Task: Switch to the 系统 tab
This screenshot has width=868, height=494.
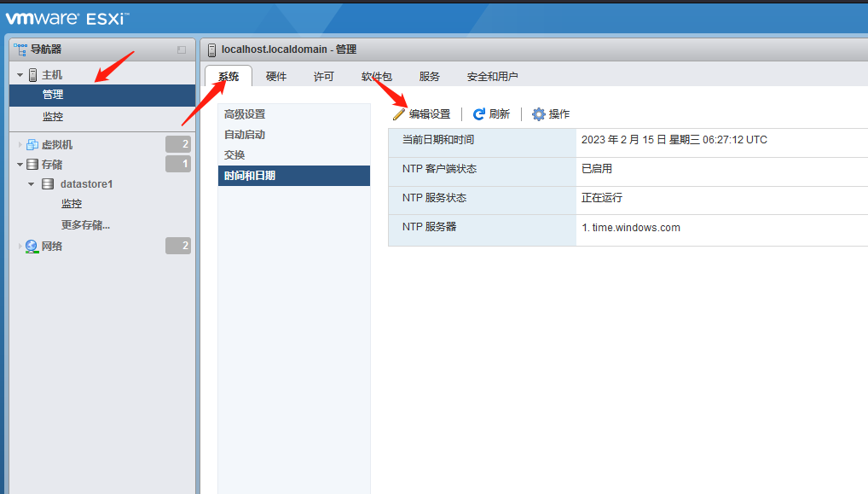Action: tap(229, 77)
